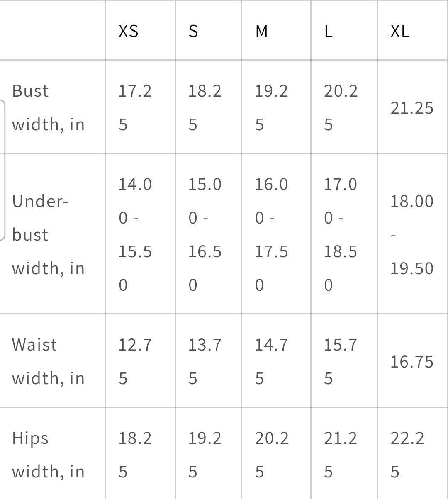Image resolution: width=448 pixels, height=499 pixels.
Task: Click the XL bust value 21.25
Action: tap(411, 108)
